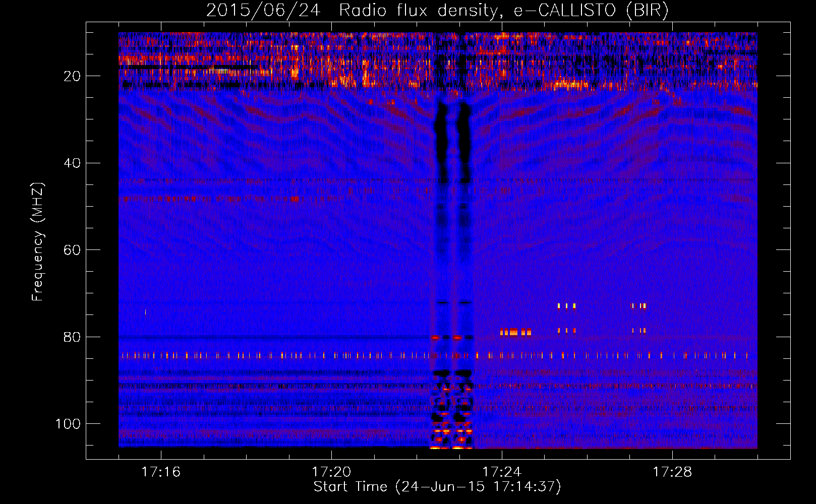Image resolution: width=816 pixels, height=504 pixels.
Task: Click the 20 frequency tick label
Action: (72, 76)
